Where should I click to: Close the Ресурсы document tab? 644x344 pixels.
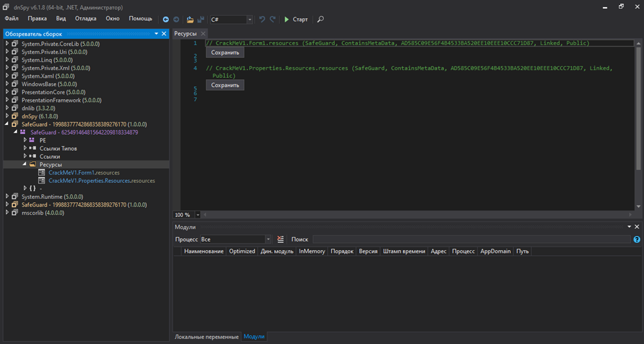[x=203, y=33]
